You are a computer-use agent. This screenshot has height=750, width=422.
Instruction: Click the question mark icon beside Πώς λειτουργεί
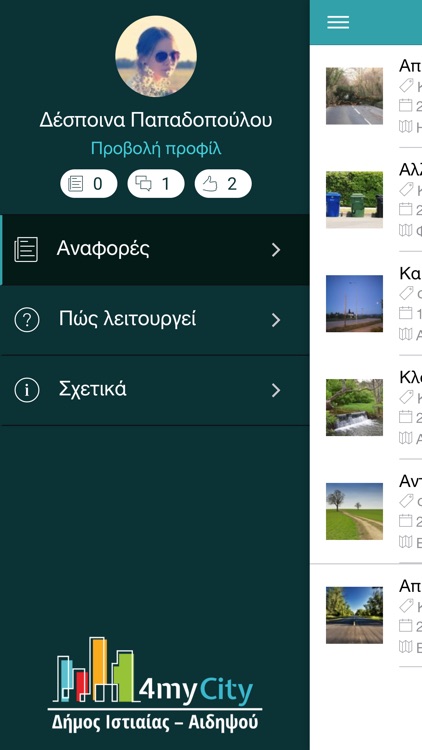click(x=27, y=320)
